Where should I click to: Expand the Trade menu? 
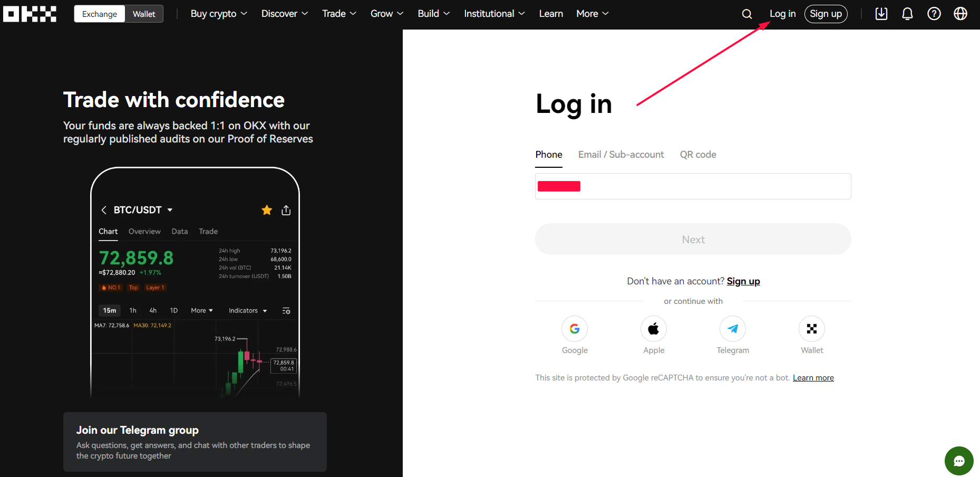tap(339, 14)
